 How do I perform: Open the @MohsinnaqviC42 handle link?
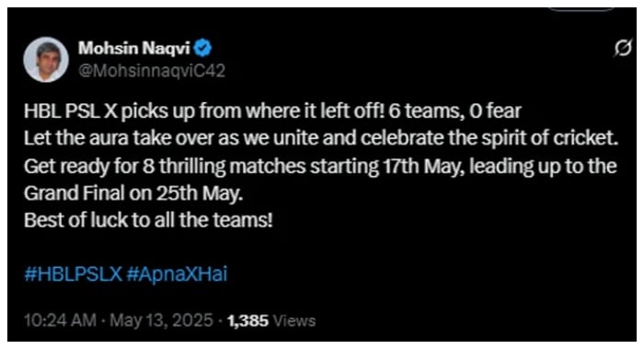[x=152, y=71]
